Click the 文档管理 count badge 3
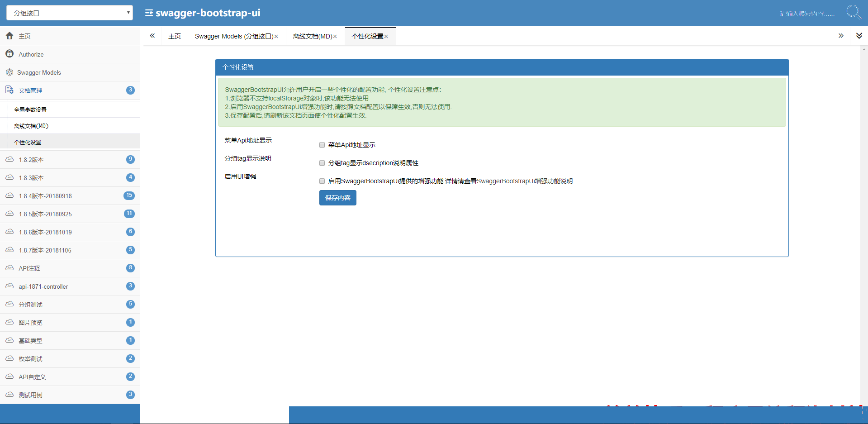This screenshot has height=424, width=868. pyautogui.click(x=130, y=90)
